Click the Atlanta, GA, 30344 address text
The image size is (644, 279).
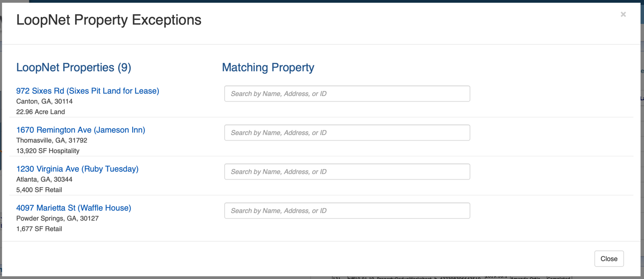pos(44,179)
